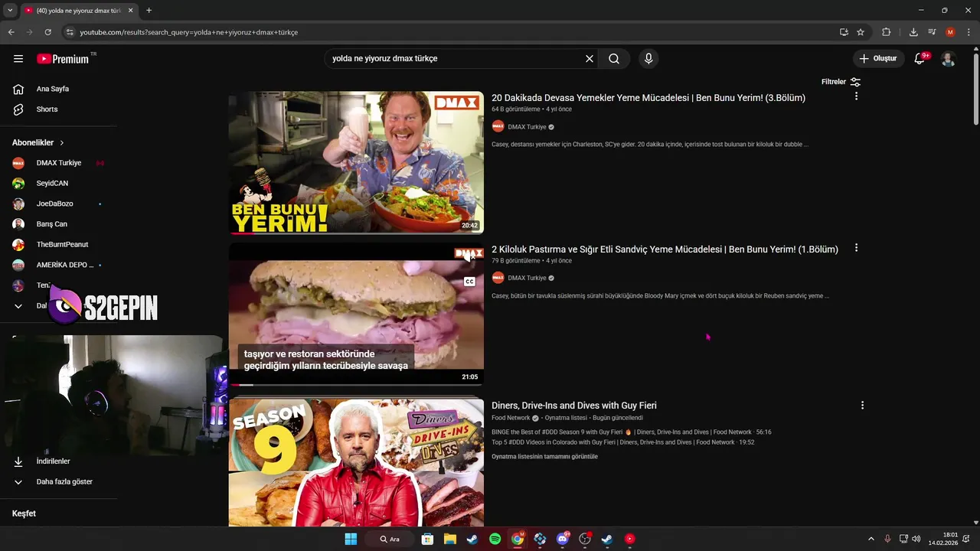Go back with the browser back arrow
Screen dimensions: 980x551
tap(11, 32)
